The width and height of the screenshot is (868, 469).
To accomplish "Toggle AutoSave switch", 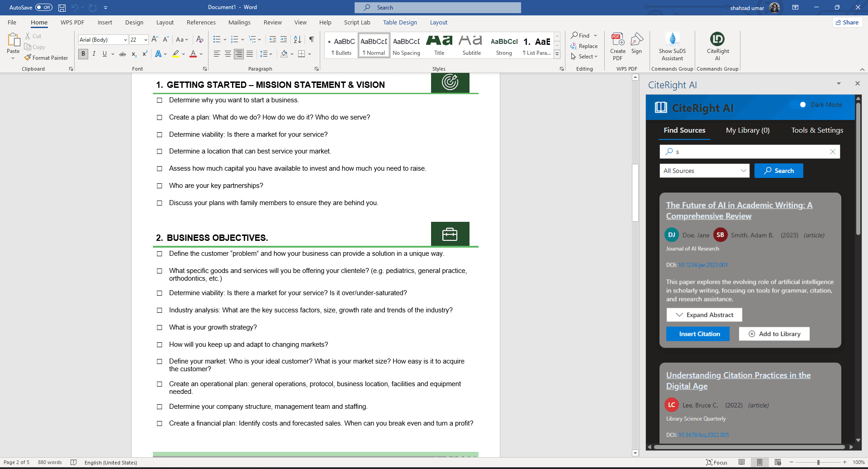I will pyautogui.click(x=44, y=7).
